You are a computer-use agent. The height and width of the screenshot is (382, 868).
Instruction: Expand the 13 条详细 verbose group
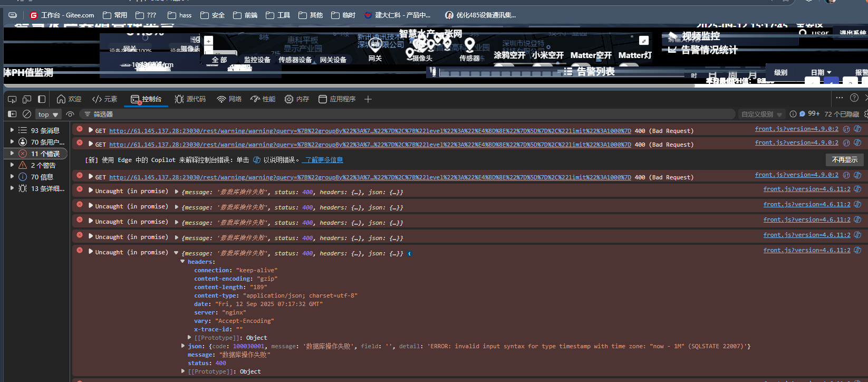(12, 188)
